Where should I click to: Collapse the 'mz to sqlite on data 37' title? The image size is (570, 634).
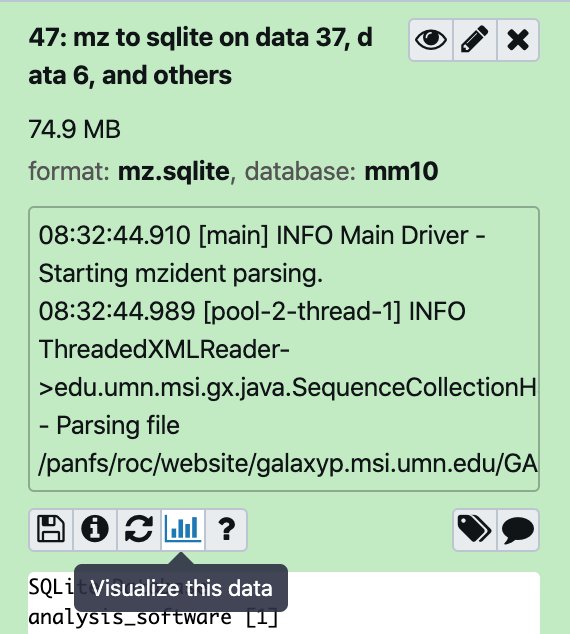pos(201,56)
